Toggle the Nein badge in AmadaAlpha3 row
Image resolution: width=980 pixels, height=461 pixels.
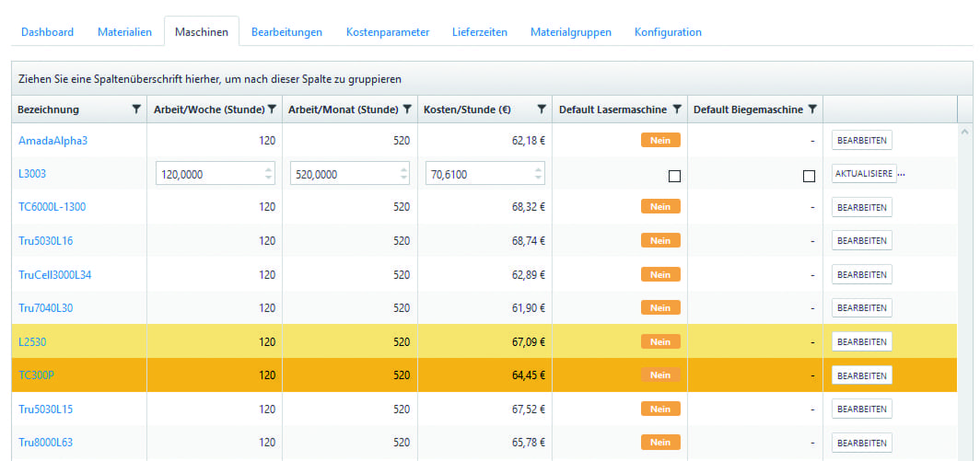pyautogui.click(x=660, y=141)
